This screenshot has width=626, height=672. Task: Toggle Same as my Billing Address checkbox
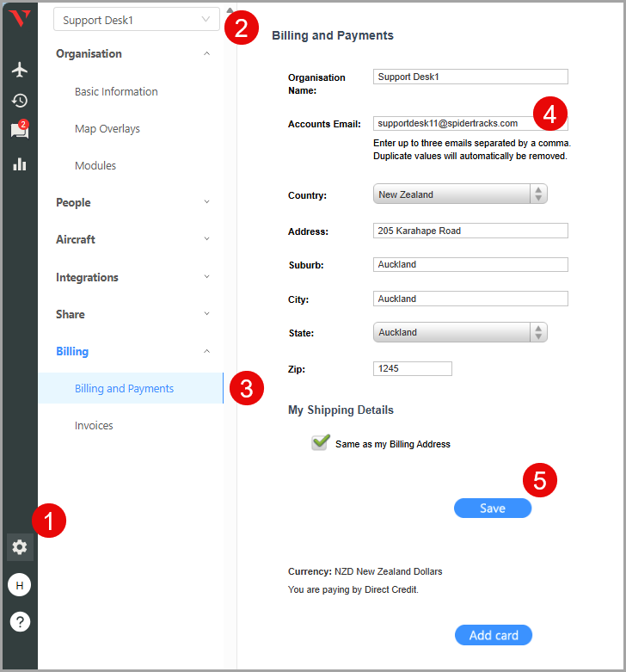[x=321, y=442]
